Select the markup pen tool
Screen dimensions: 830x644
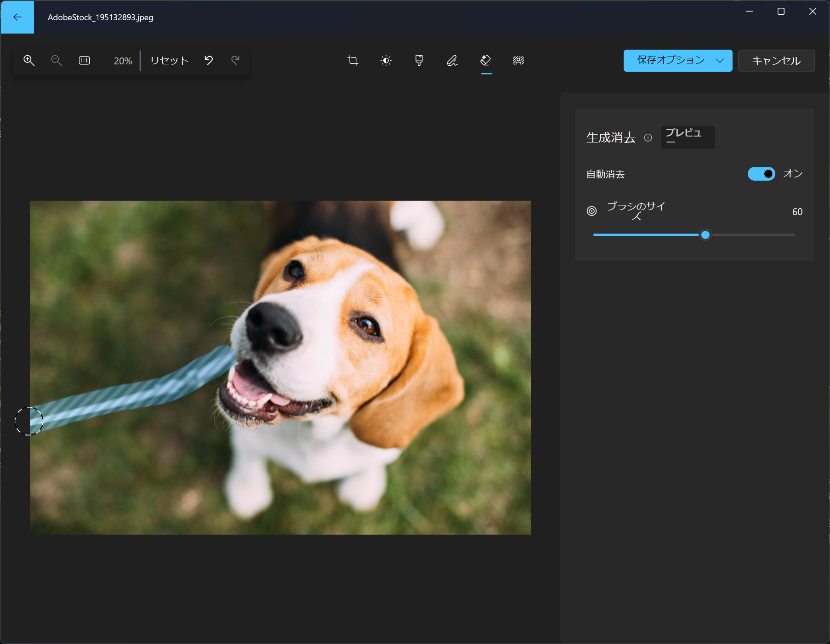pyautogui.click(x=452, y=60)
